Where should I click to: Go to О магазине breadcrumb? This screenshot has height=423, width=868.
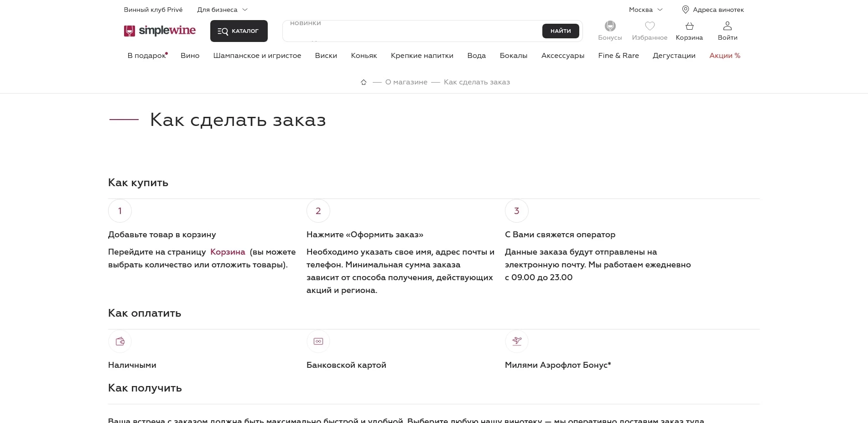(406, 82)
